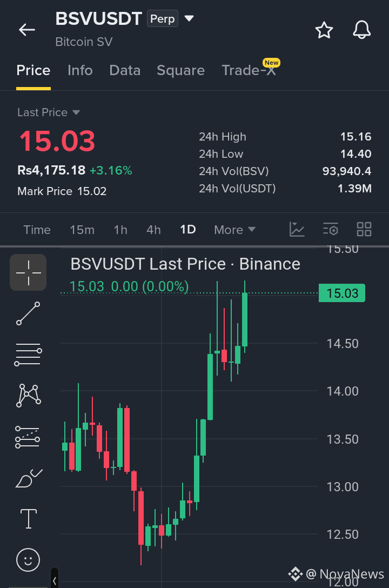This screenshot has width=389, height=588.
Task: Expand the More timeframes dropdown
Action: tap(234, 230)
